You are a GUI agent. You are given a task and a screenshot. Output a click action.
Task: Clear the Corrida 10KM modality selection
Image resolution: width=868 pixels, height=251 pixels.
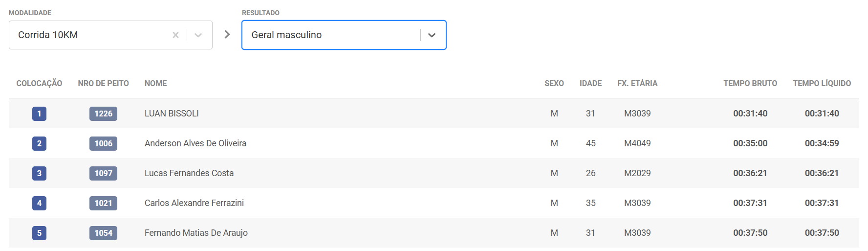[175, 35]
